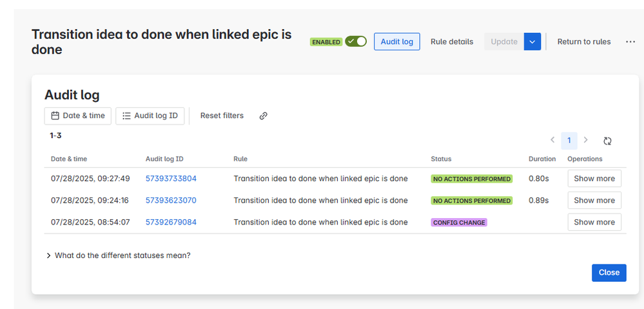Go to previous page arrow
The height and width of the screenshot is (309, 644).
[552, 140]
